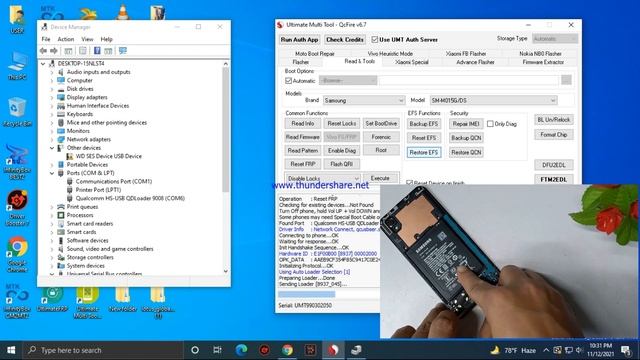640x360 pixels.
Task: Click Back arrow in Device Manager toolbar
Action: click(x=44, y=51)
